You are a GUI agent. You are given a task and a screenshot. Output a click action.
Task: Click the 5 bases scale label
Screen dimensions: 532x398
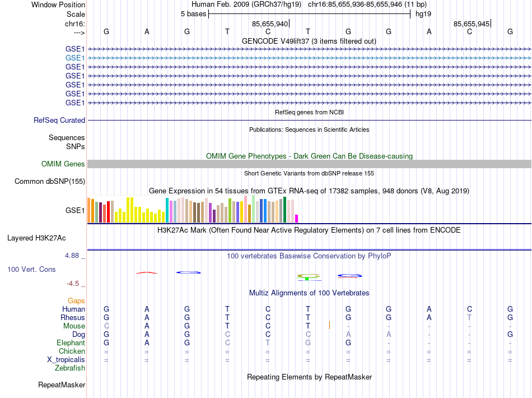point(193,14)
